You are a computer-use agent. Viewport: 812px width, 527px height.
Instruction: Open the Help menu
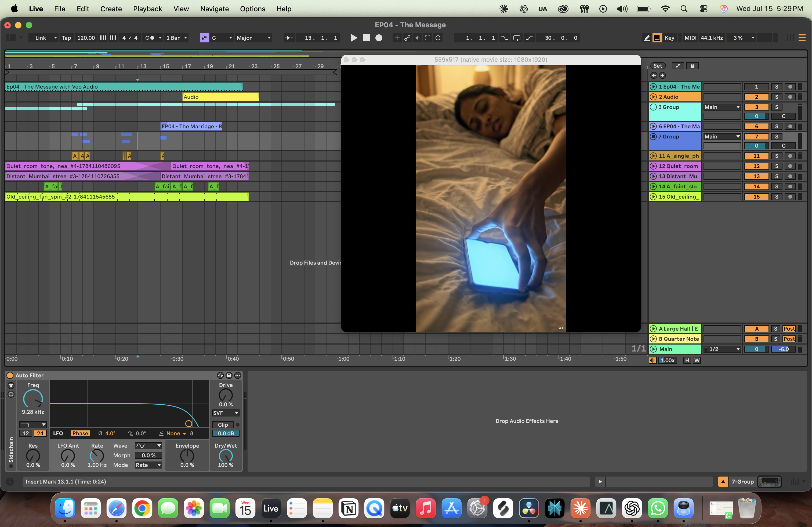284,9
